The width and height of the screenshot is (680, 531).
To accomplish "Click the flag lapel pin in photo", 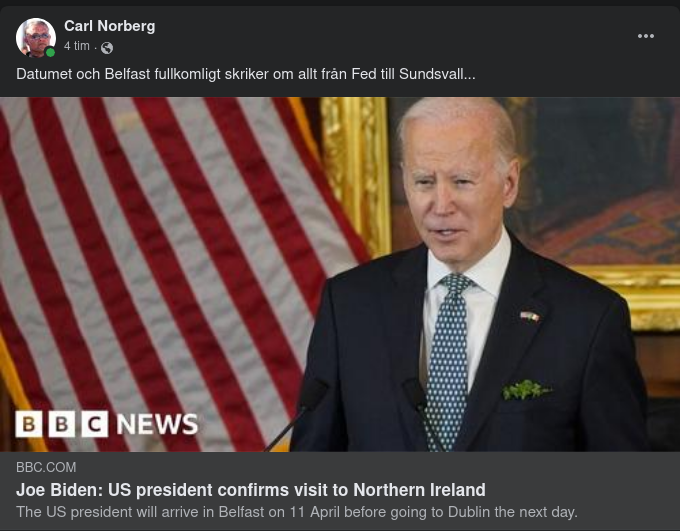I will click(x=530, y=317).
